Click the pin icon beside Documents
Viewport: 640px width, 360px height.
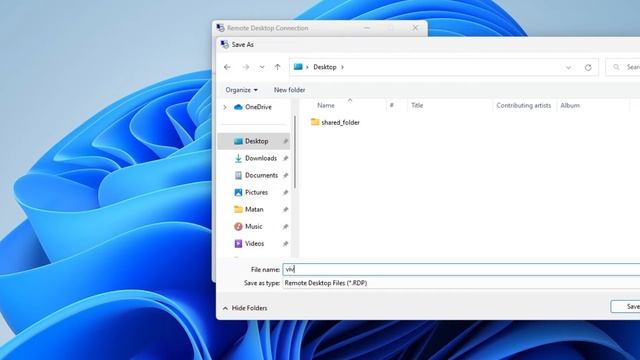tap(285, 176)
